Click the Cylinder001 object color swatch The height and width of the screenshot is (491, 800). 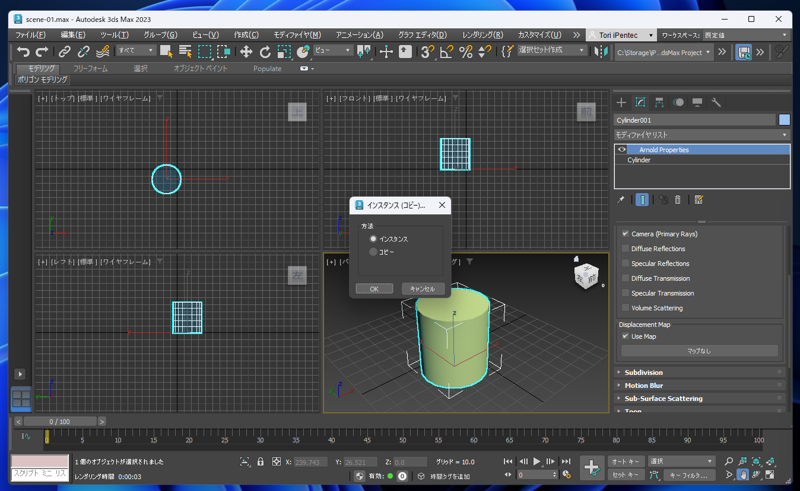pyautogui.click(x=784, y=120)
